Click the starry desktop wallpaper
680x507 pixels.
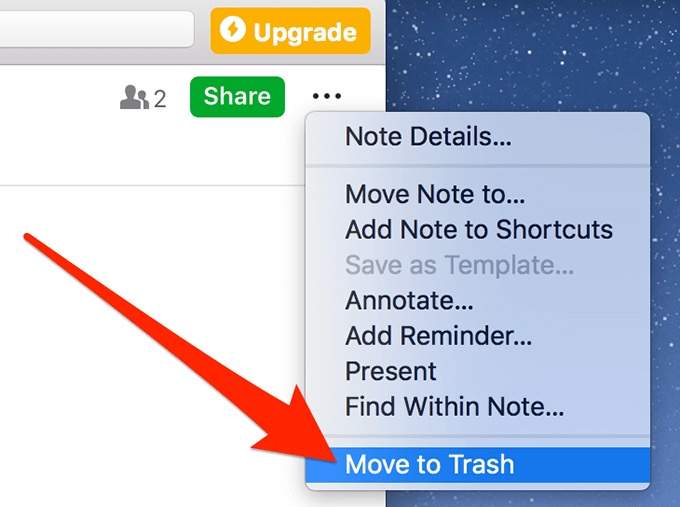click(533, 56)
